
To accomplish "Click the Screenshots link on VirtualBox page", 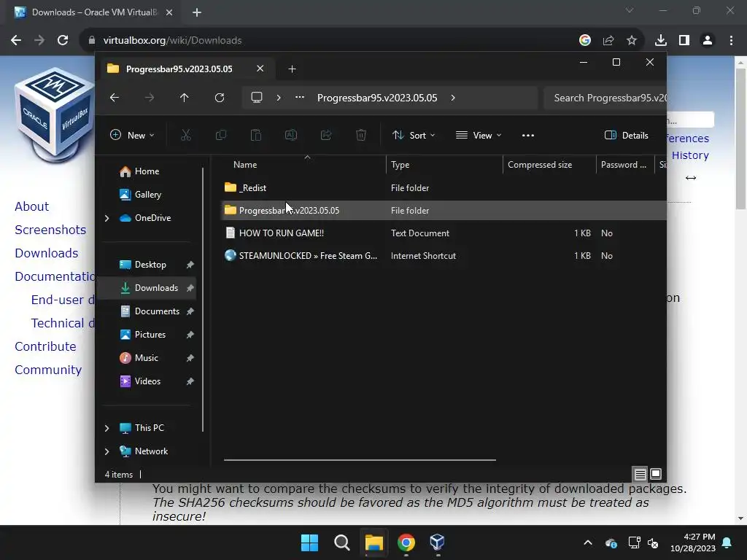I will [x=50, y=230].
